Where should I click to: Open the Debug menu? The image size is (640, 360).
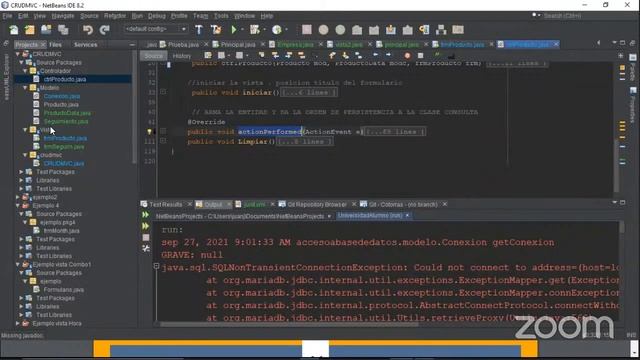(157, 16)
